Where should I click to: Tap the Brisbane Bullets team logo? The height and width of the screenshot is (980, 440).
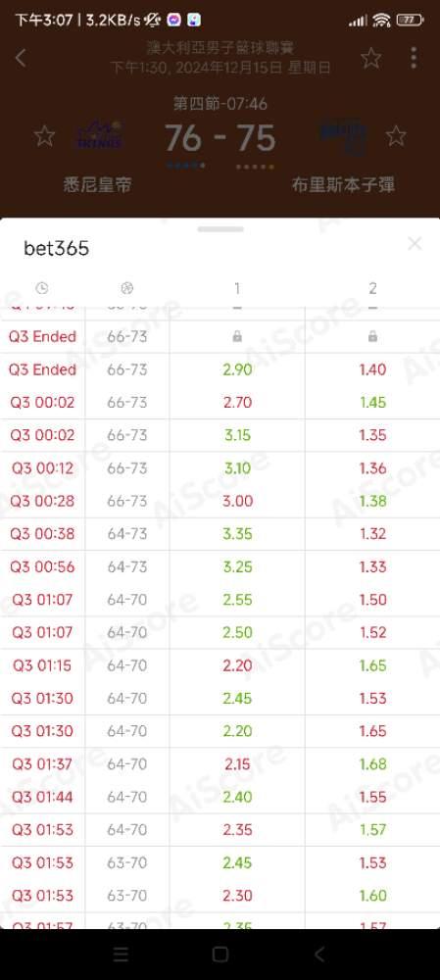pos(343,137)
